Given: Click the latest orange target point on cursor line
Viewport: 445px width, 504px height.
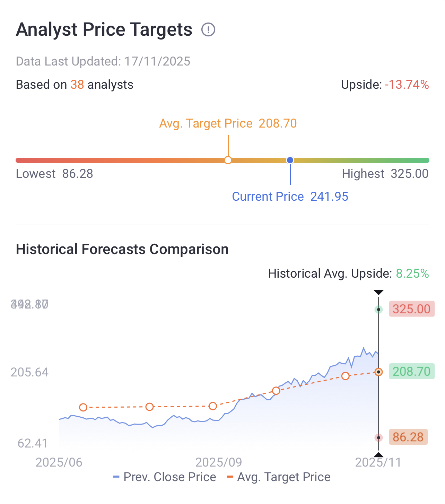Looking at the screenshot, I should point(379,372).
